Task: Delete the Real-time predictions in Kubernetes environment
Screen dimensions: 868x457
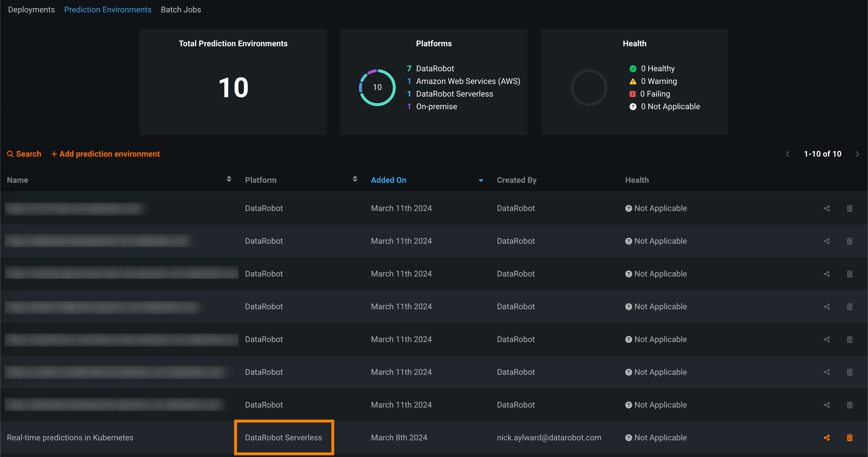Action: pos(850,437)
